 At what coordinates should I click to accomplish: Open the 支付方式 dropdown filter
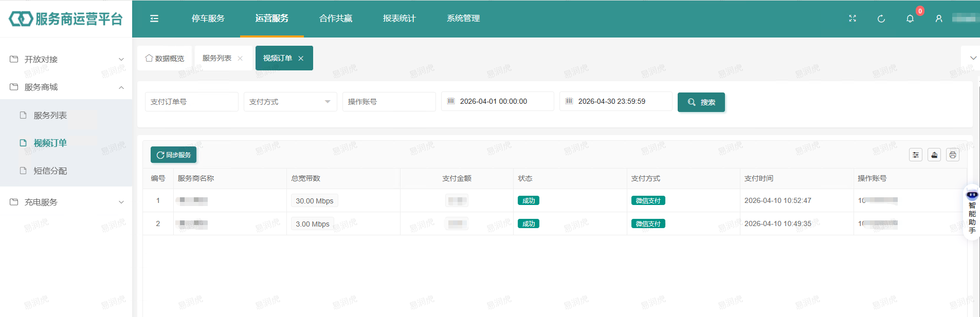pos(290,102)
